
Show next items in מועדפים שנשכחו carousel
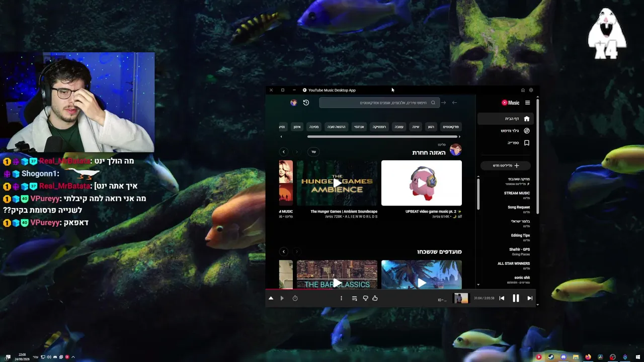283,251
